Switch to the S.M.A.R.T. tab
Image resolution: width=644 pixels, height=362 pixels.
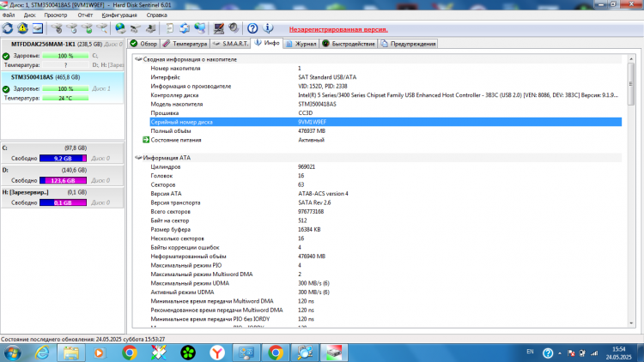tap(231, 44)
